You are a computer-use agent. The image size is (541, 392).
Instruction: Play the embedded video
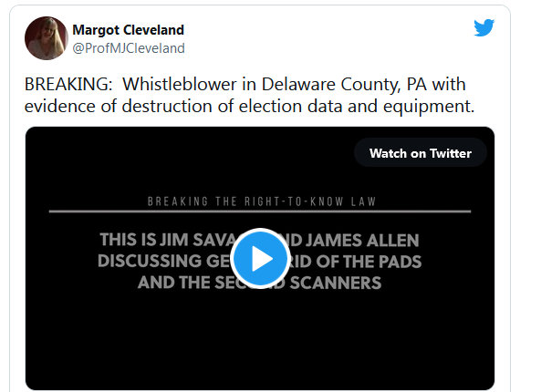click(260, 258)
